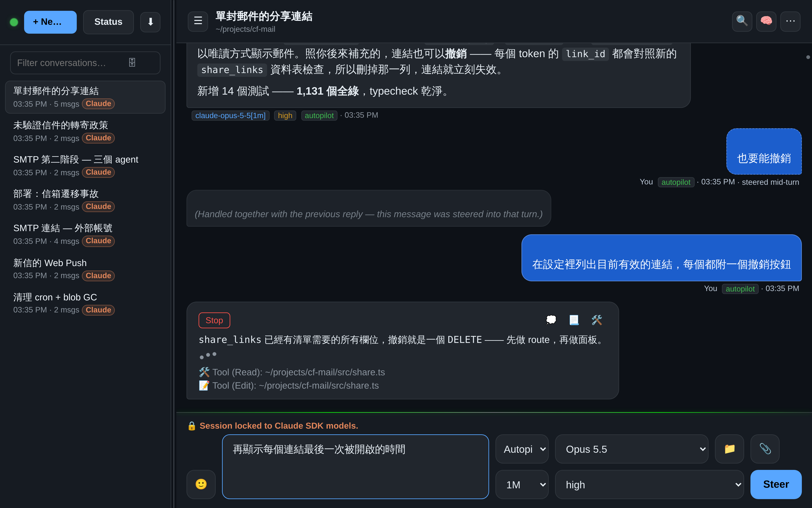Click the message text box containing 再顯示每個連結
812x508 pixels.
pos(355,467)
